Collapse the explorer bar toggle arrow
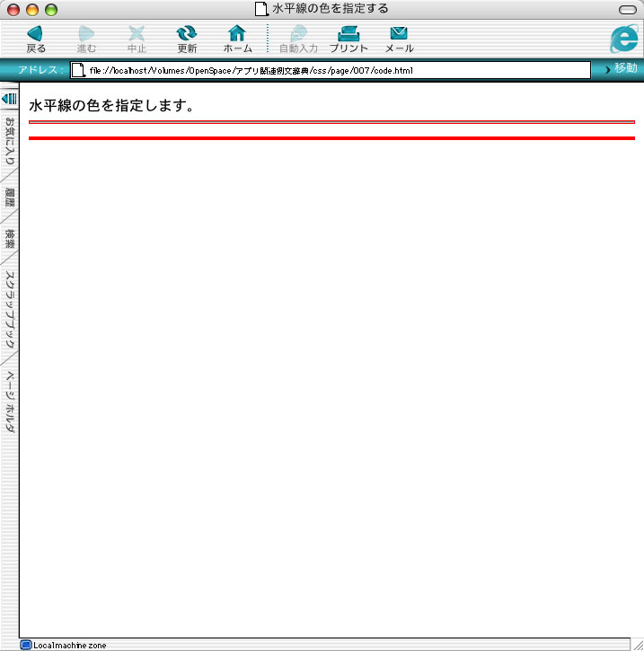 coord(9,99)
